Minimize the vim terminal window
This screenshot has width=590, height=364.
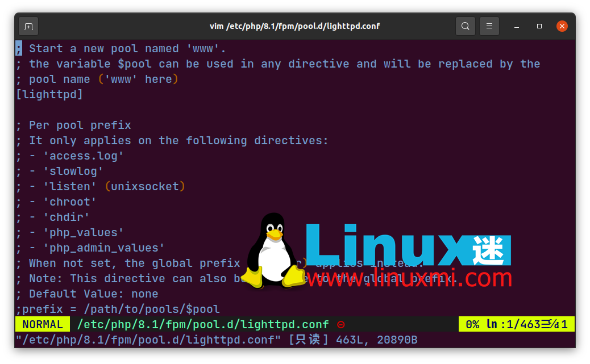click(x=517, y=26)
